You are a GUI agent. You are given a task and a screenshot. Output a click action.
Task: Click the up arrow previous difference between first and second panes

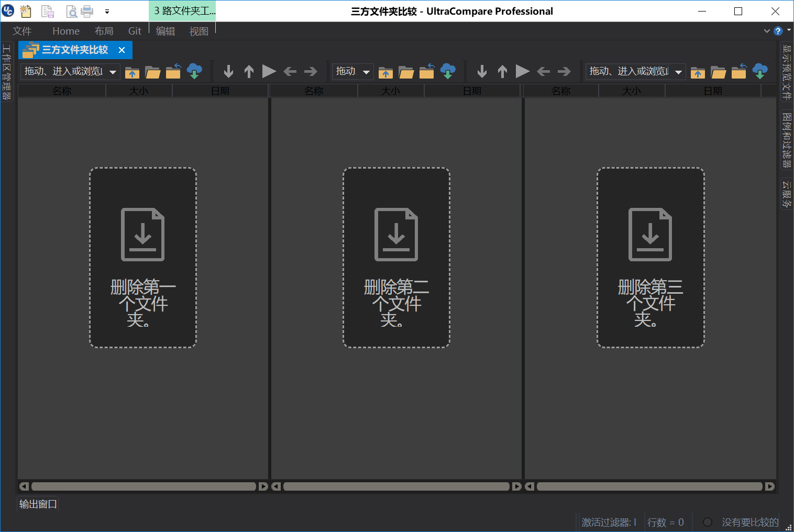(249, 71)
